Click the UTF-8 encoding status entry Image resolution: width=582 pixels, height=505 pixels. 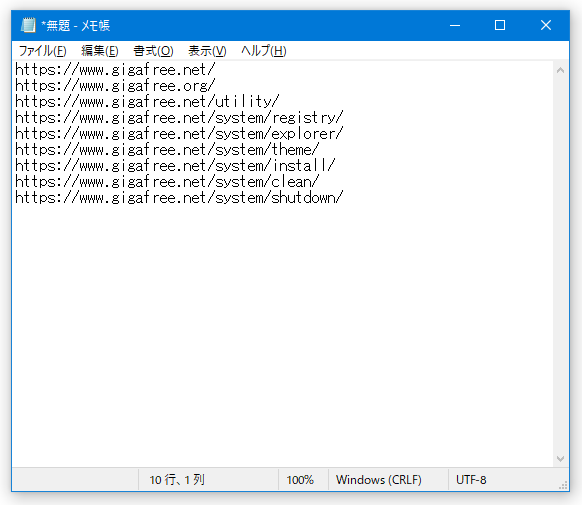tap(471, 480)
